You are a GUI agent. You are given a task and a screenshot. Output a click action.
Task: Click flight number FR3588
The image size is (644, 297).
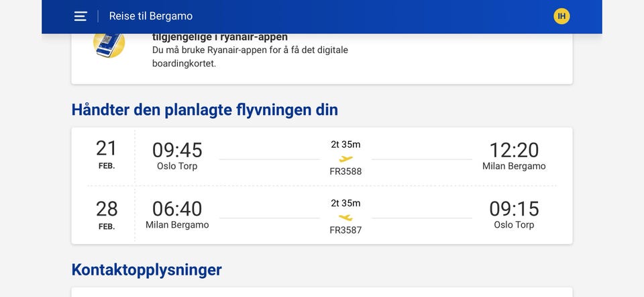coord(345,171)
